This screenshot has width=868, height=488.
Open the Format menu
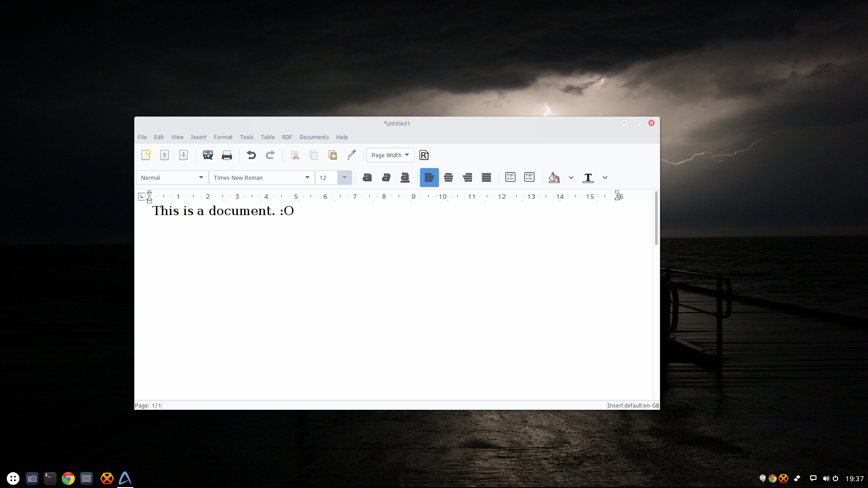click(223, 137)
